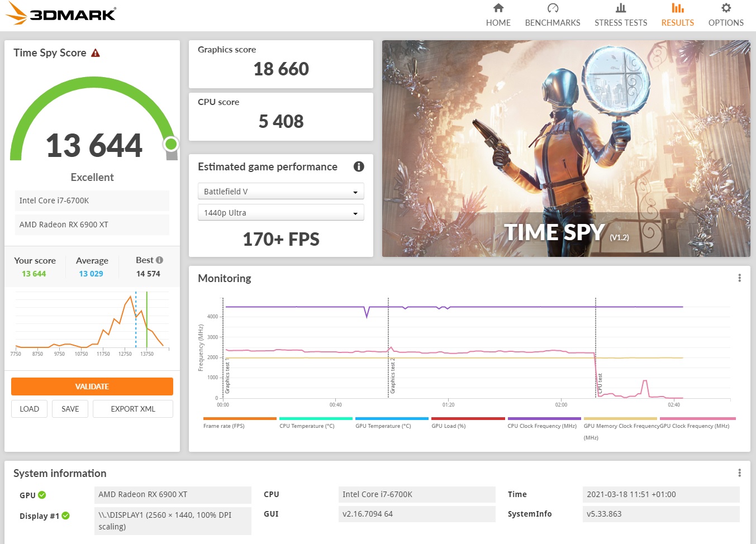Toggle the Frame rate (FPS) legend

click(x=240, y=423)
